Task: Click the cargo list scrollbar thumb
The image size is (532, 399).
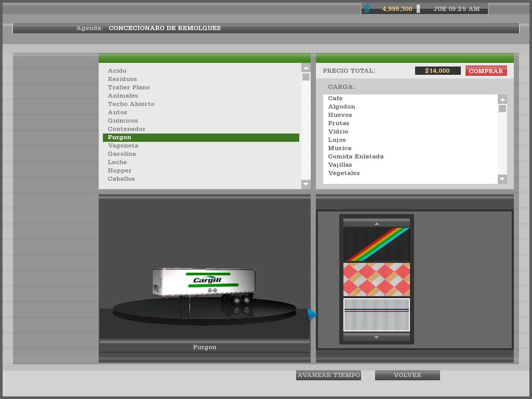Action: coord(502,109)
